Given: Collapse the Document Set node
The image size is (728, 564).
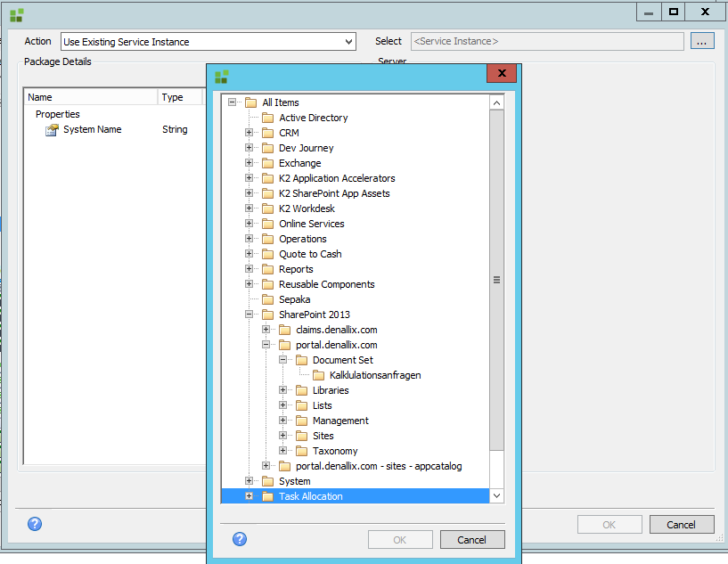Looking at the screenshot, I should click(282, 360).
